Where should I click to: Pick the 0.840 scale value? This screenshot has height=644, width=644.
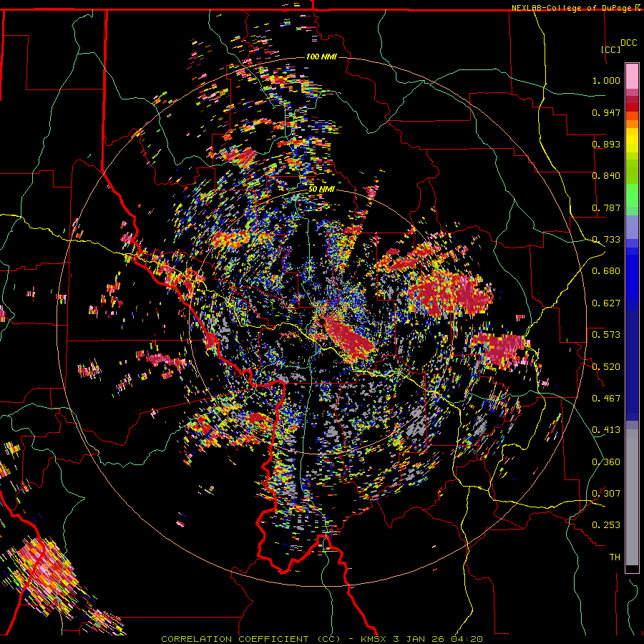click(x=606, y=176)
